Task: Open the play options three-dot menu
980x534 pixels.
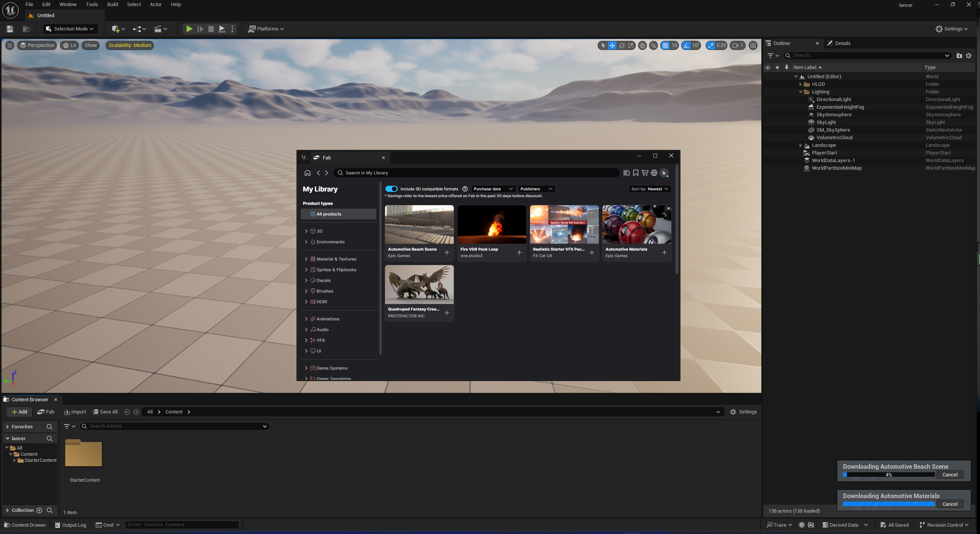Action: (x=232, y=29)
